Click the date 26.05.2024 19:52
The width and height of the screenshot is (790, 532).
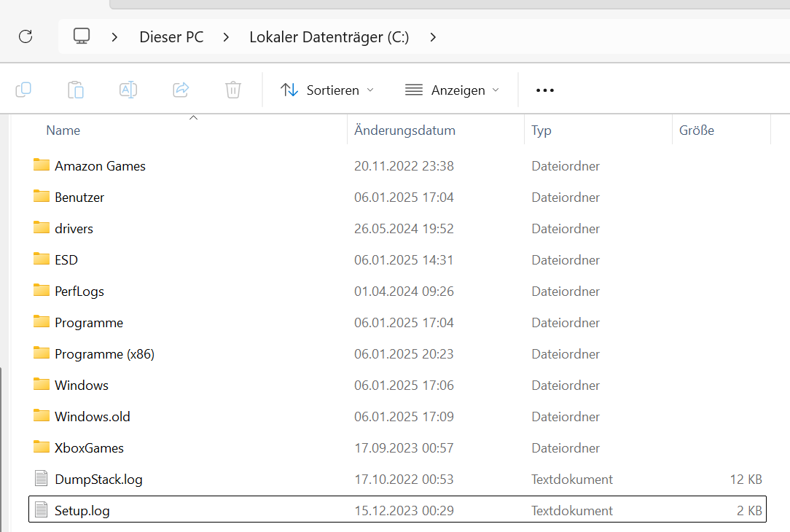[x=404, y=228]
